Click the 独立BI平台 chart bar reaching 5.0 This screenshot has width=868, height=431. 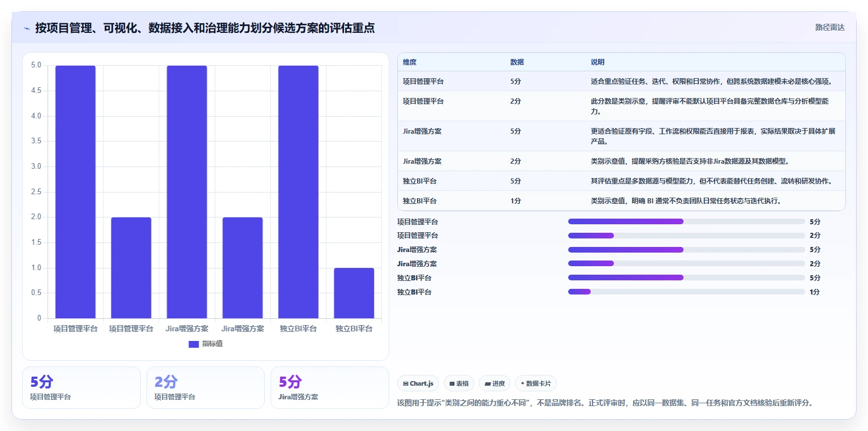point(298,192)
